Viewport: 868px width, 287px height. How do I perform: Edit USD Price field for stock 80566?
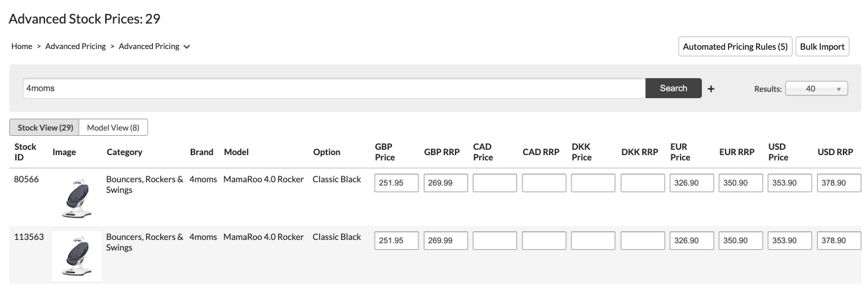pos(790,183)
